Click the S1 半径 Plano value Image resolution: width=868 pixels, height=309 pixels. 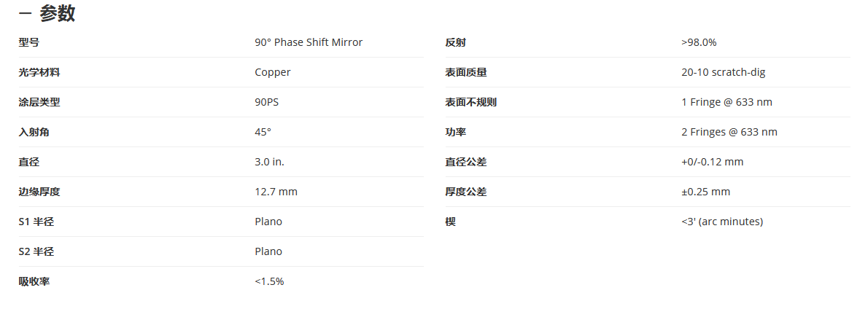268,222
